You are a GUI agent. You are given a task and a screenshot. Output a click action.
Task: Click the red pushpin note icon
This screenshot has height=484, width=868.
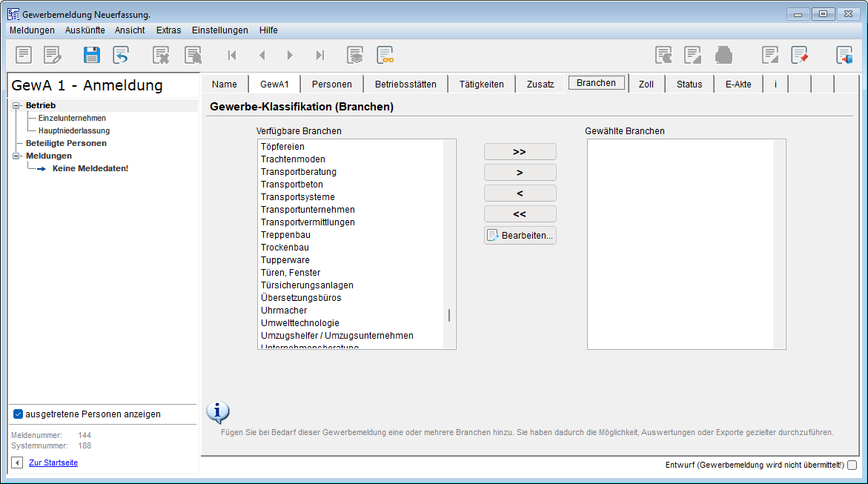(799, 55)
